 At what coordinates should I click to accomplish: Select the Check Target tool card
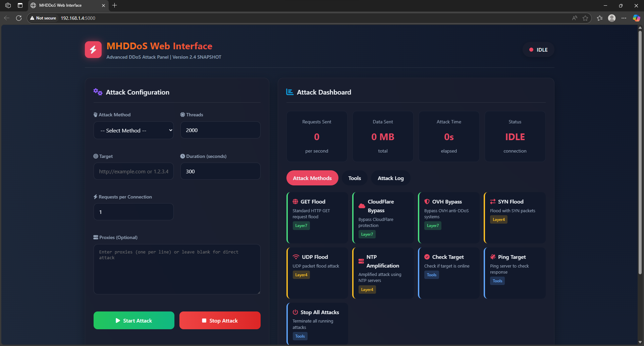pos(449,273)
